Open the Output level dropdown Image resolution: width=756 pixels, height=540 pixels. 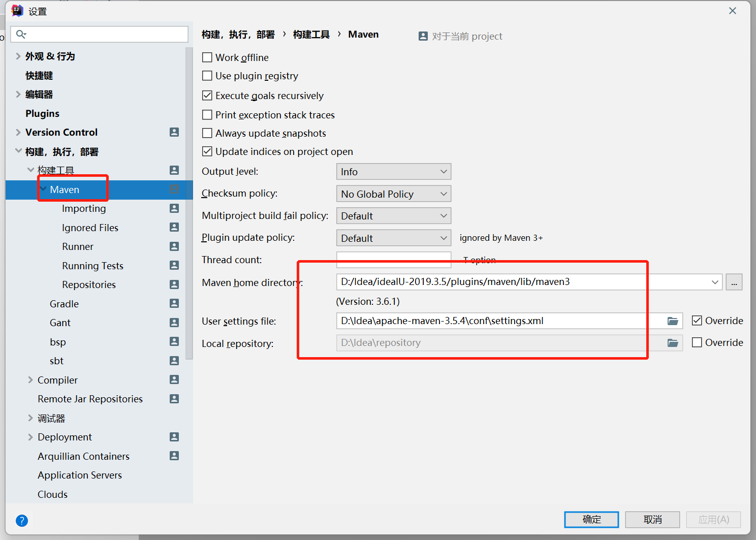pyautogui.click(x=394, y=172)
